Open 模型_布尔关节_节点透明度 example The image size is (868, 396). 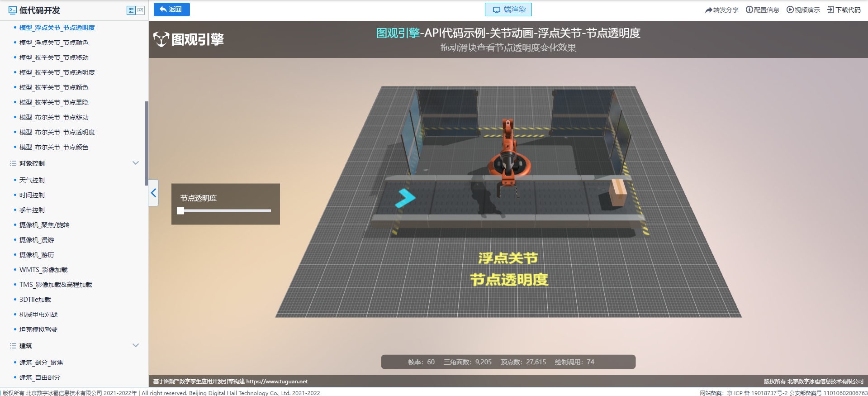[x=57, y=132]
